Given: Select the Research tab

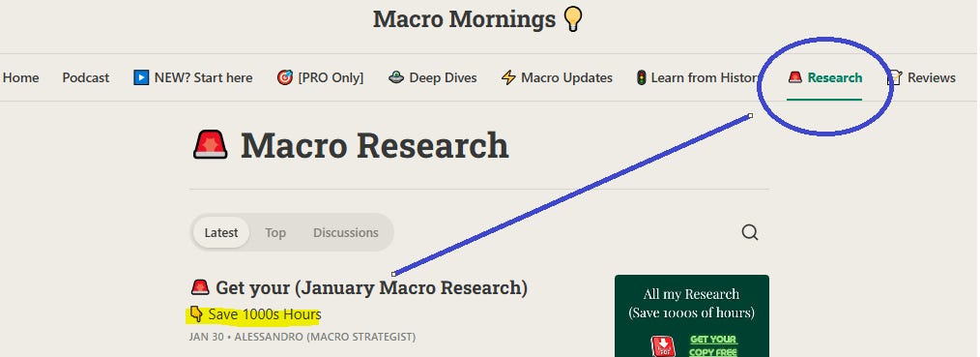Looking at the screenshot, I should (824, 78).
